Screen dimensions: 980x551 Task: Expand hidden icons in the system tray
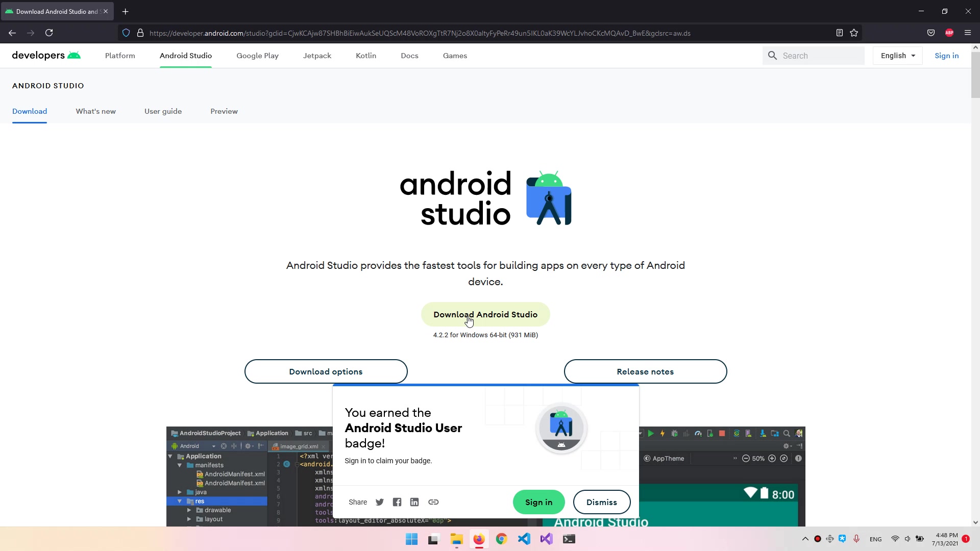click(x=805, y=539)
